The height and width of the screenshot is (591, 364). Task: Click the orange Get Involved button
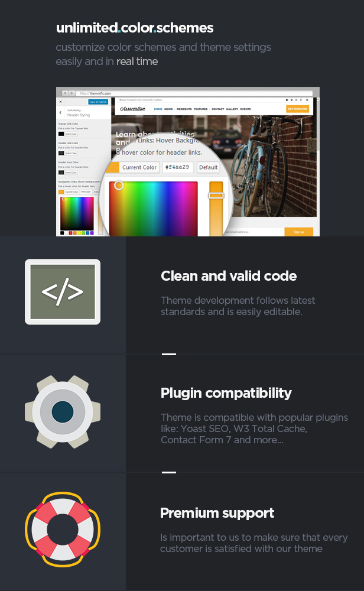pyautogui.click(x=297, y=109)
